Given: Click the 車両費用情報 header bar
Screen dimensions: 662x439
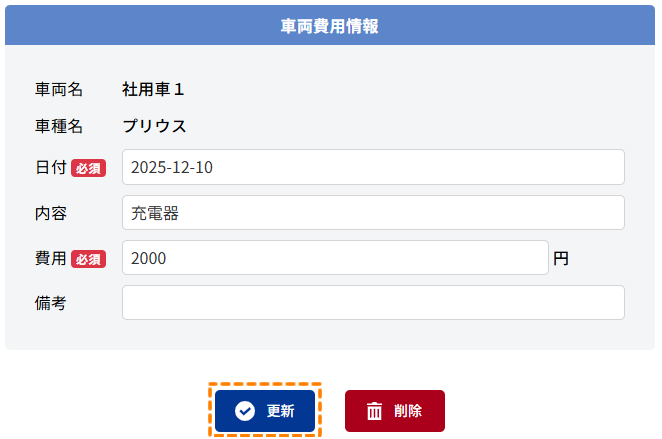Looking at the screenshot, I should coord(330,26).
